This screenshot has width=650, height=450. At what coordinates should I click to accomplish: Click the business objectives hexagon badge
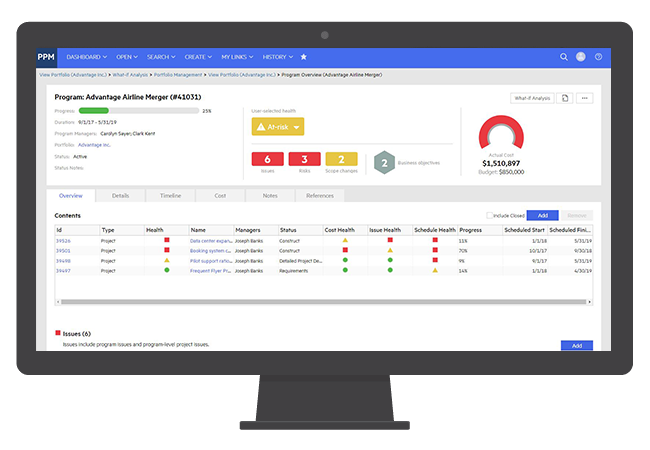tap(384, 162)
